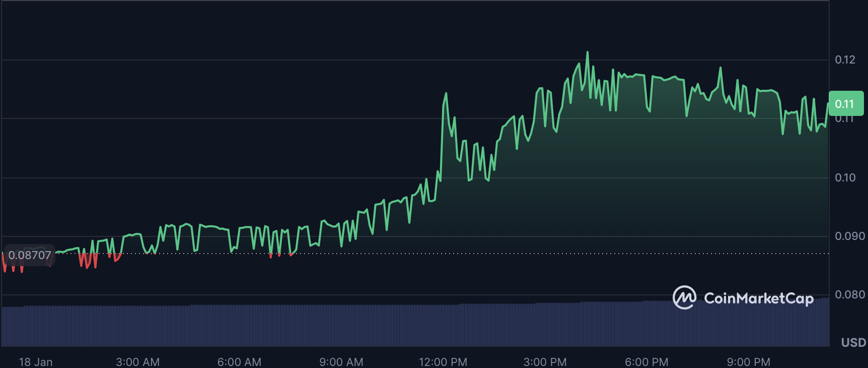Image resolution: width=868 pixels, height=368 pixels.
Task: Select the 0.10 y-axis label
Action: pos(845,177)
